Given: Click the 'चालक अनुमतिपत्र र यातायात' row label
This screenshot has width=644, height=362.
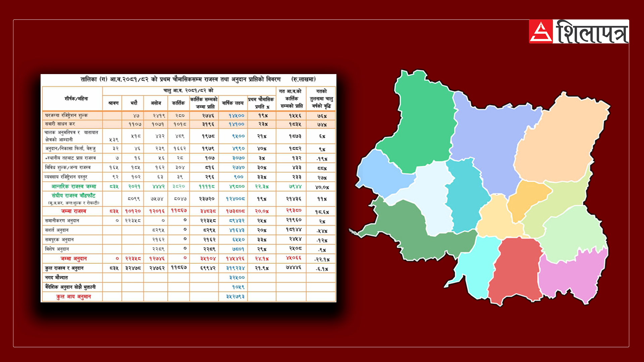Looking at the screenshot, I should tap(71, 133).
